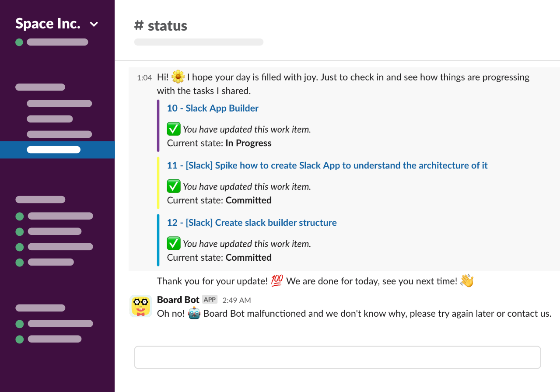Open the '10 - Slack App Builder' link
This screenshot has width=560, height=392.
coord(213,108)
